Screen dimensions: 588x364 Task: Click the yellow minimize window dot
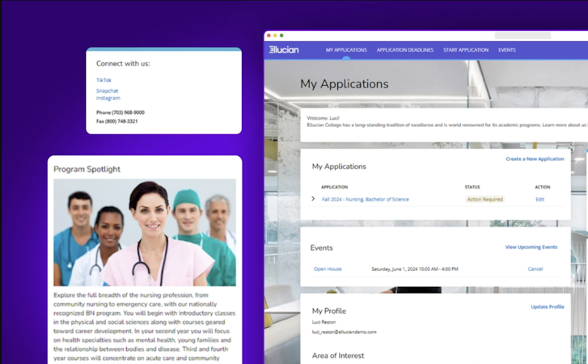tap(275, 36)
